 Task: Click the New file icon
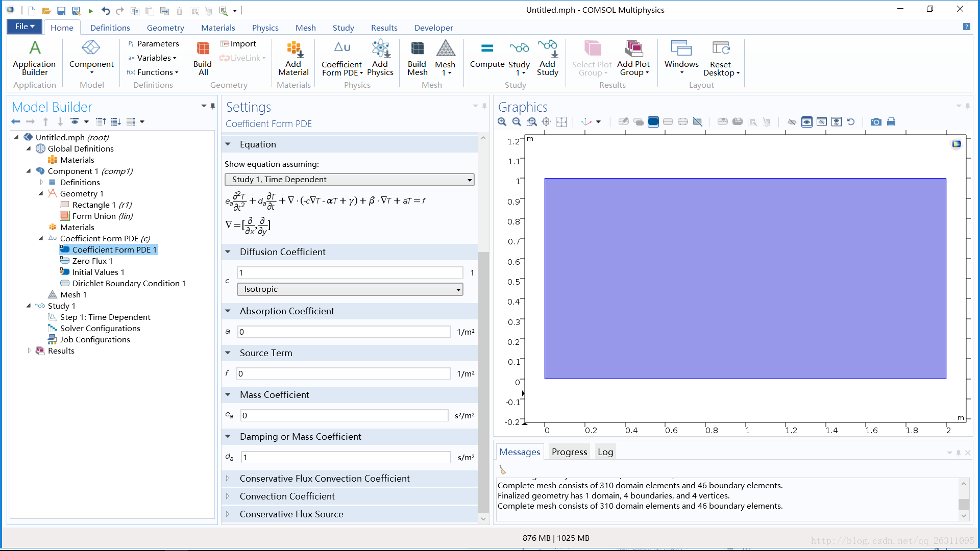(x=32, y=11)
